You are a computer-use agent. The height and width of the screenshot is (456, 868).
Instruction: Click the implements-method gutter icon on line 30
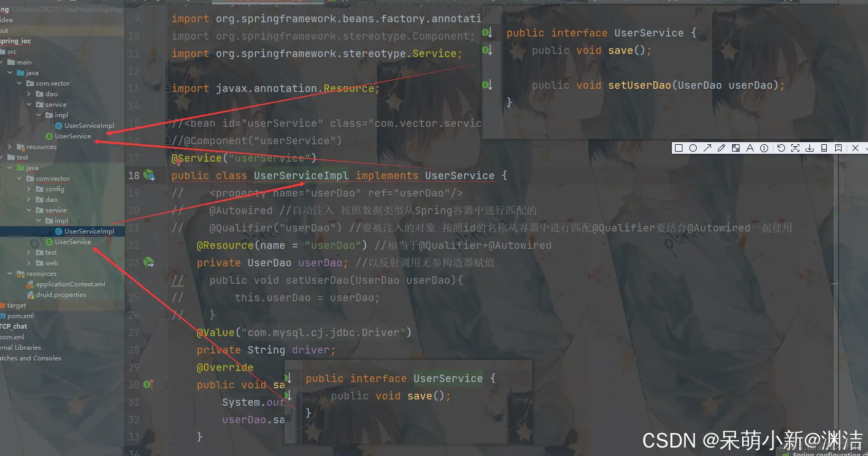[x=149, y=384]
